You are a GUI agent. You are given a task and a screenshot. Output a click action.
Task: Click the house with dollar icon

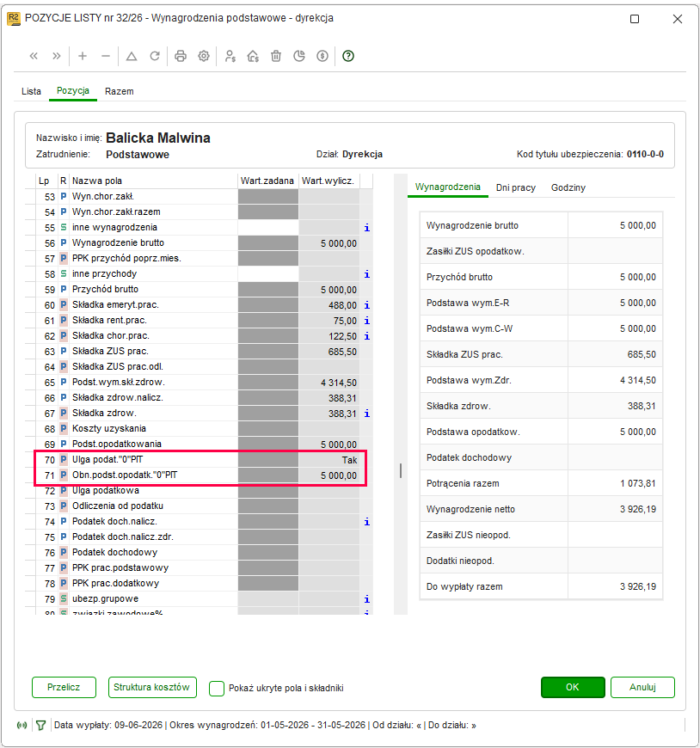tap(253, 56)
